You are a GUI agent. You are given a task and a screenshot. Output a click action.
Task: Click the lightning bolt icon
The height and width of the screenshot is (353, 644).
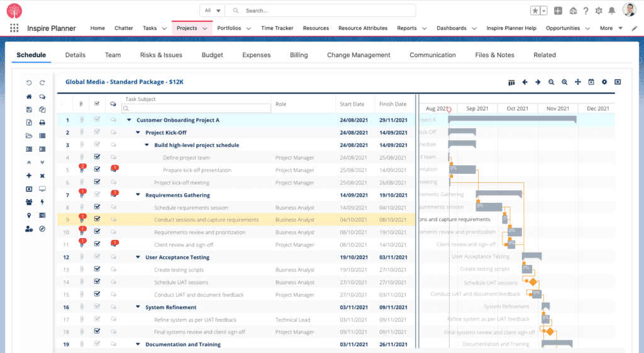coord(42,202)
